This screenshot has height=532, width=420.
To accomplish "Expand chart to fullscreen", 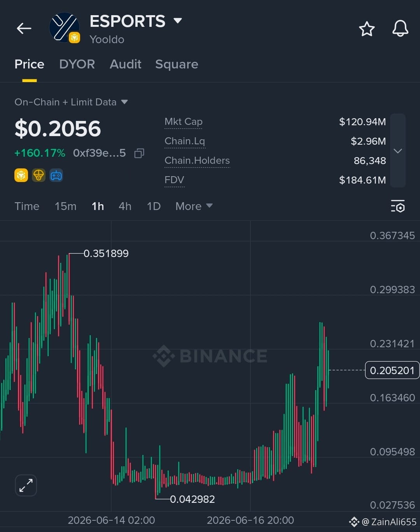I will click(26, 485).
